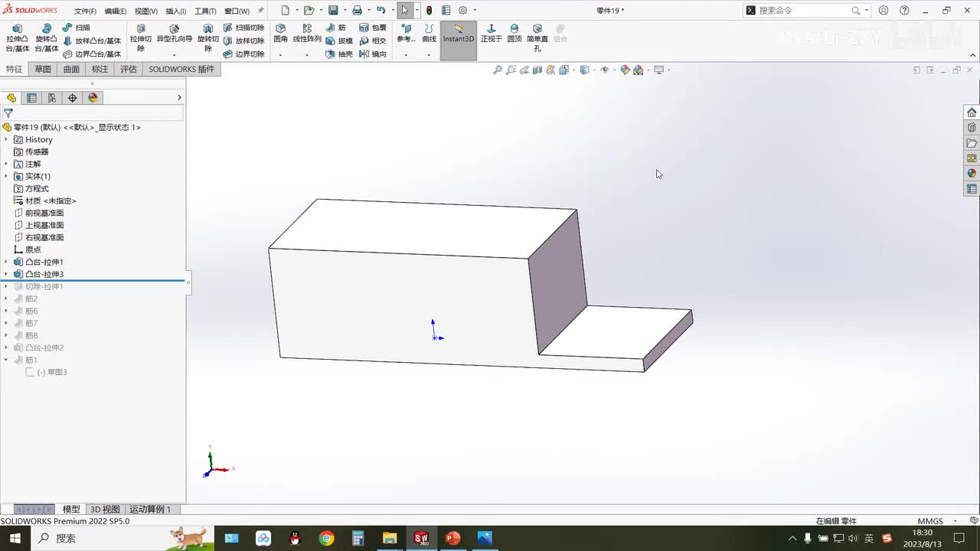Open the 视图(V) menu
980x551 pixels.
(x=145, y=11)
